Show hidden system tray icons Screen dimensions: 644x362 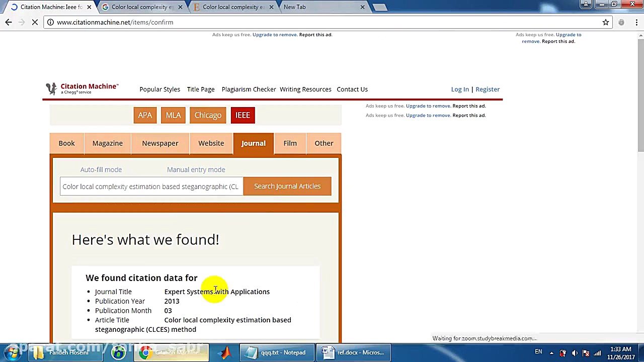pos(551,352)
